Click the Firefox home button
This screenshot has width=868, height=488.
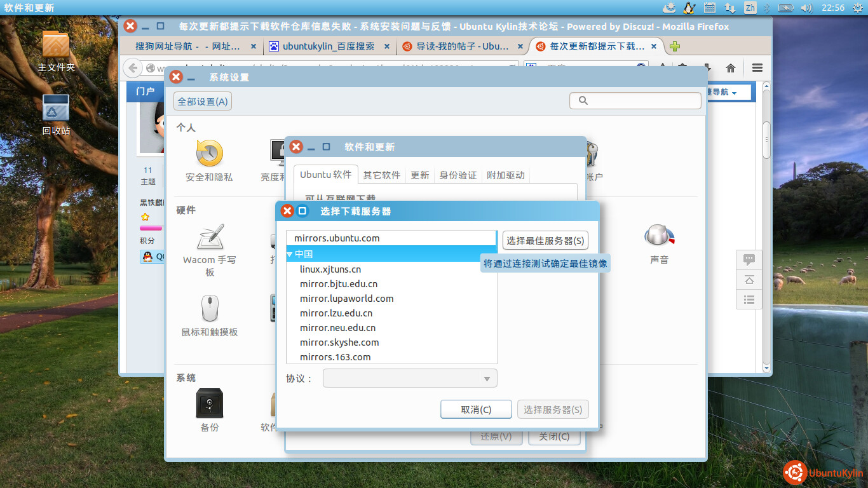point(731,68)
